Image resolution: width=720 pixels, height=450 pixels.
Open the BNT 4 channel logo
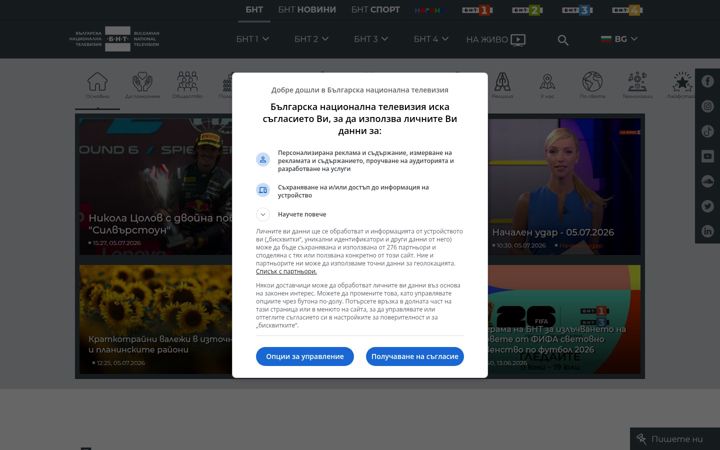[x=628, y=10]
